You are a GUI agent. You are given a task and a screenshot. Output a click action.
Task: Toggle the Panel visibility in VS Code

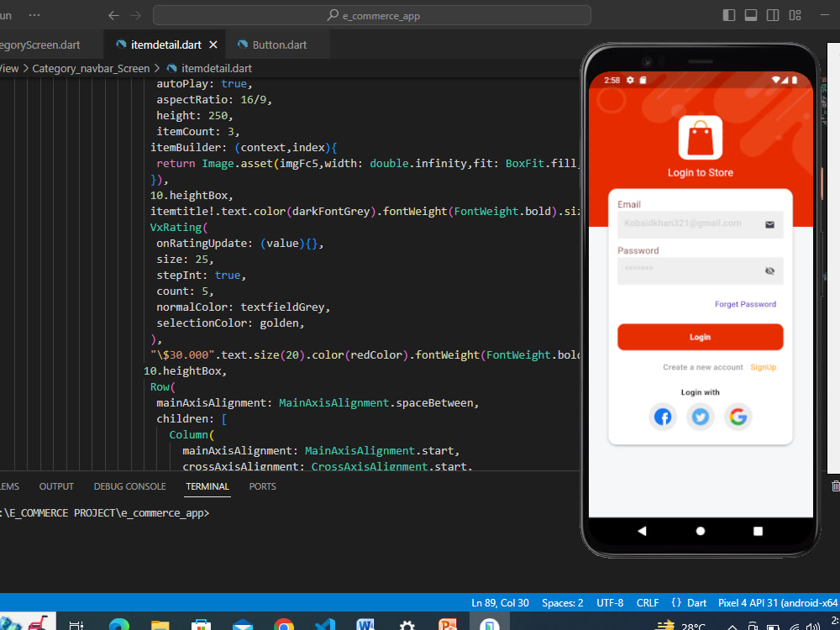[x=750, y=14]
